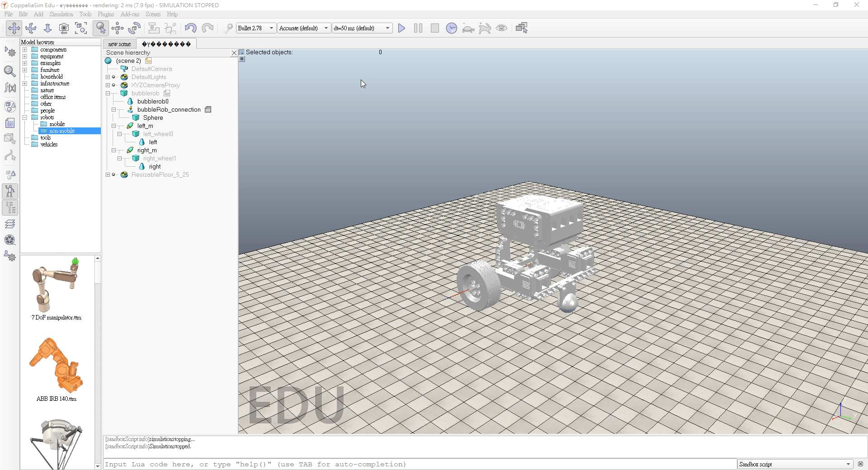The image size is (868, 470).
Task: Select the object rotate tool
Action: pos(134,28)
